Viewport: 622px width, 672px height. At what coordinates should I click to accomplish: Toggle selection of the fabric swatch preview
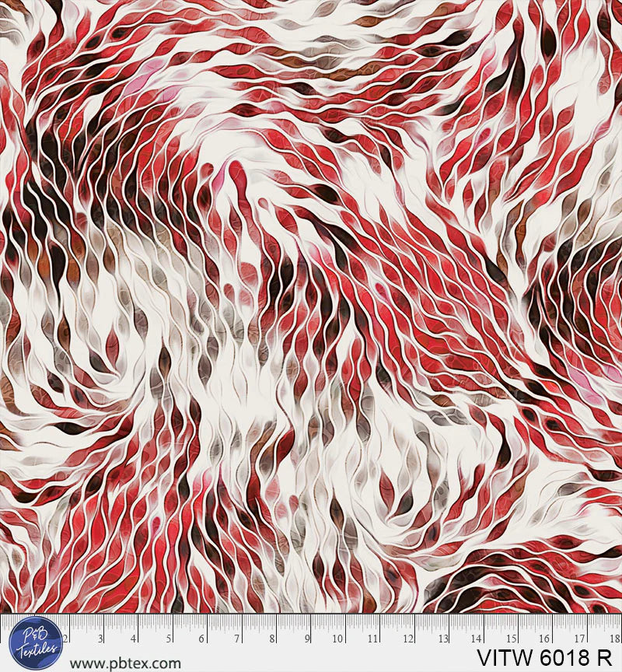click(311, 311)
